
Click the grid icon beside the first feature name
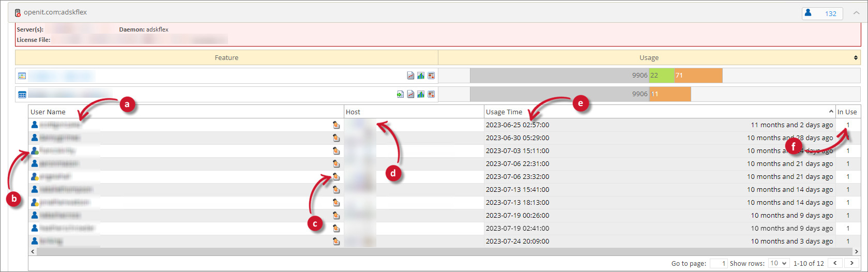coord(22,76)
